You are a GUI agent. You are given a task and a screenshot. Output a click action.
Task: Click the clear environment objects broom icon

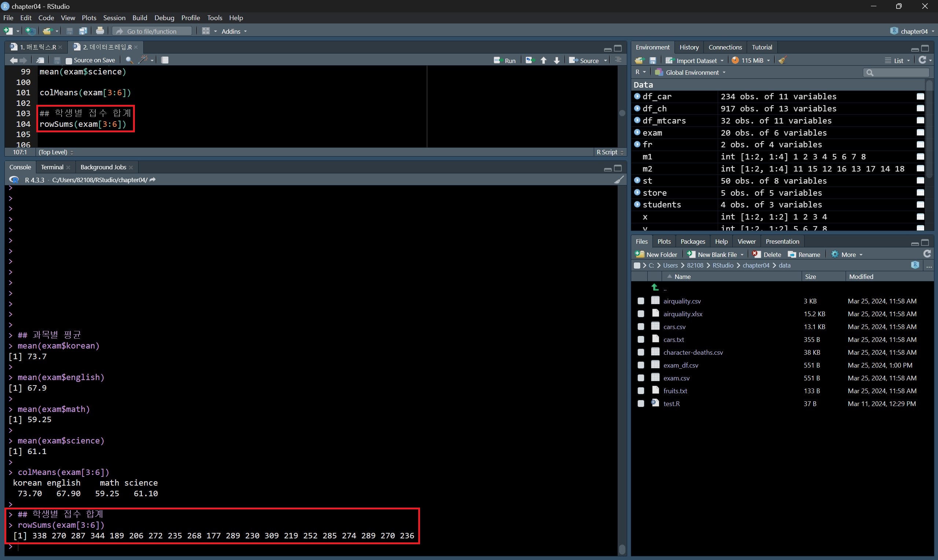coord(782,60)
